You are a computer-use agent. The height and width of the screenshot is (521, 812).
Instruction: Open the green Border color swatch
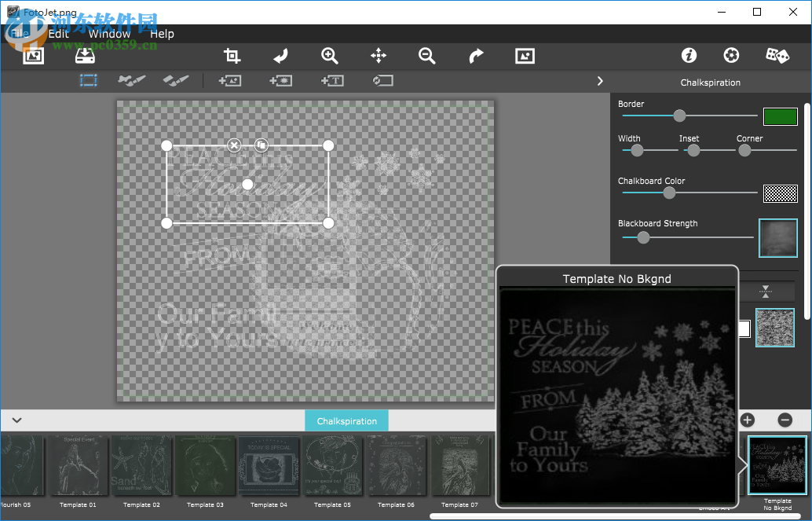[780, 116]
